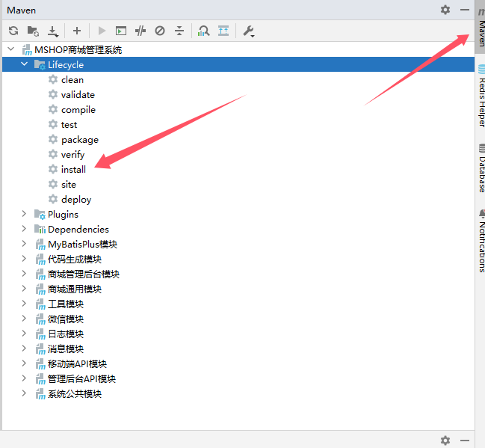This screenshot has width=485, height=448.
Task: Open the Database side tab
Action: [x=481, y=168]
